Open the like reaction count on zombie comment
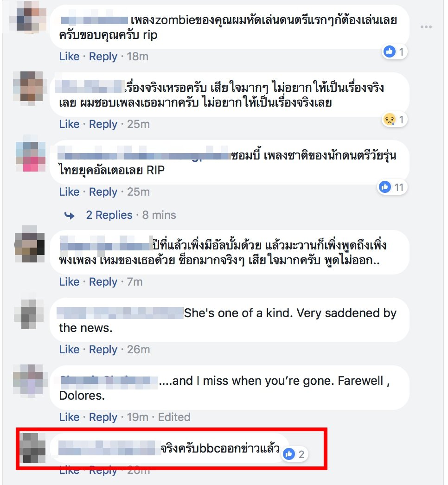 pos(394,51)
